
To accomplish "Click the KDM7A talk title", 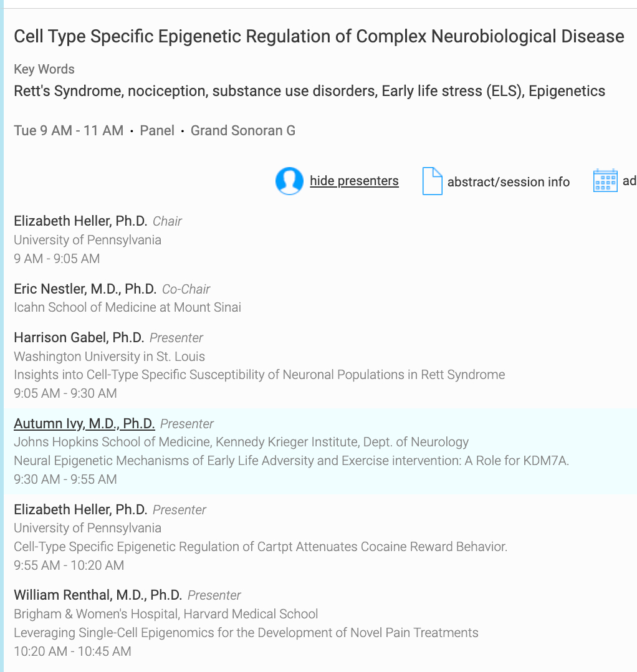I will pyautogui.click(x=291, y=461).
